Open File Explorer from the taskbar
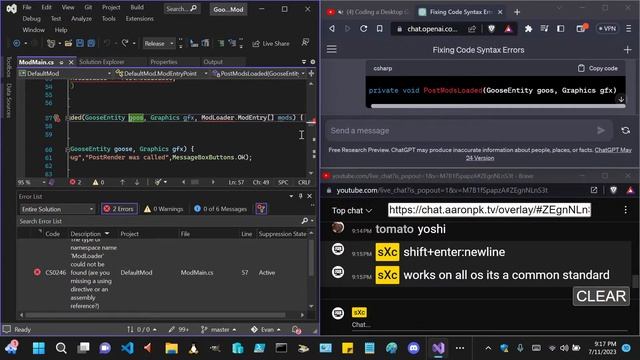This screenshot has height=360, width=640. (x=171, y=348)
